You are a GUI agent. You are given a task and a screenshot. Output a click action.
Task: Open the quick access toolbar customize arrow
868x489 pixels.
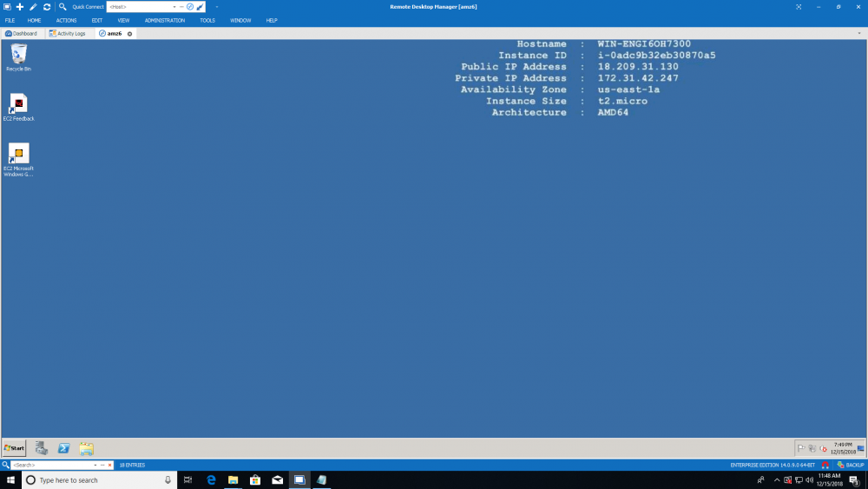tap(216, 7)
